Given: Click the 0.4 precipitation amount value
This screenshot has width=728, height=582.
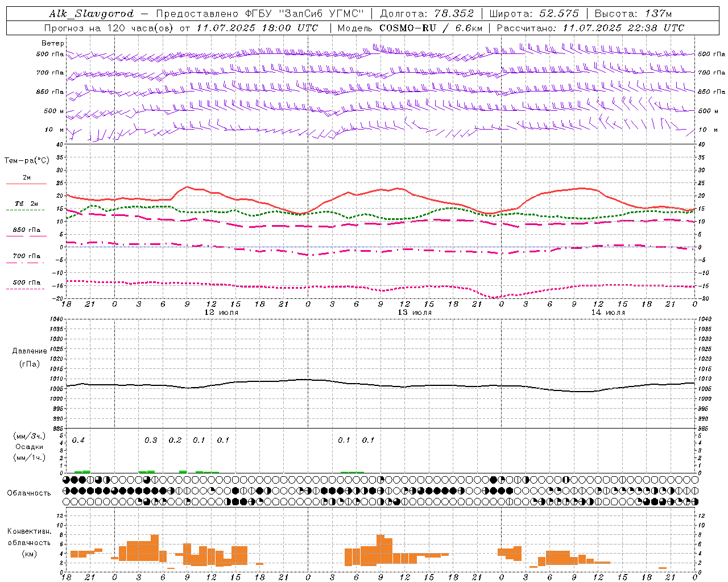Looking at the screenshot, I should click(x=78, y=440).
